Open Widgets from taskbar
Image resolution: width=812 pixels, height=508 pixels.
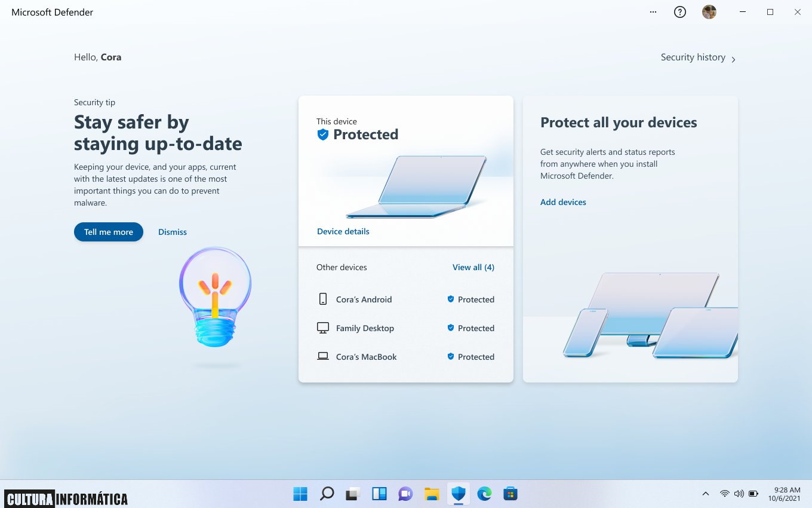point(379,494)
